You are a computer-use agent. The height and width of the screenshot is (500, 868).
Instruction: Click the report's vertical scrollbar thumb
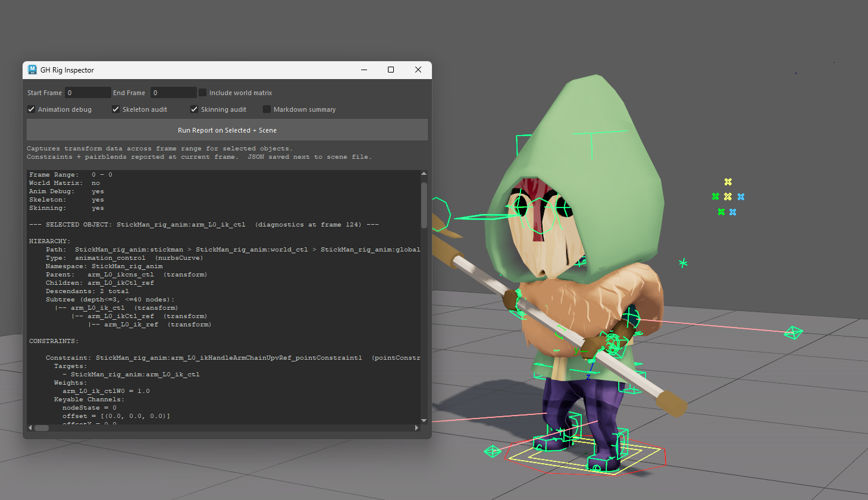click(424, 205)
